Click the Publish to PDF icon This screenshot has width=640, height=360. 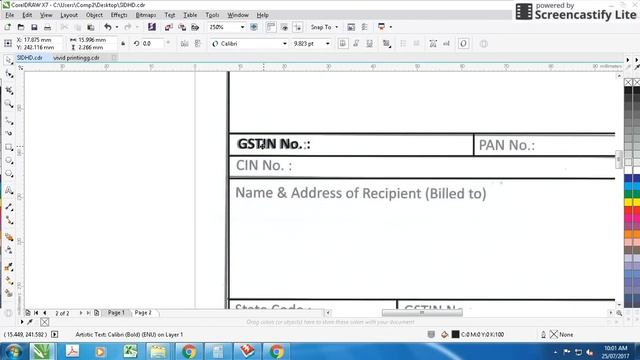pyautogui.click(x=196, y=27)
